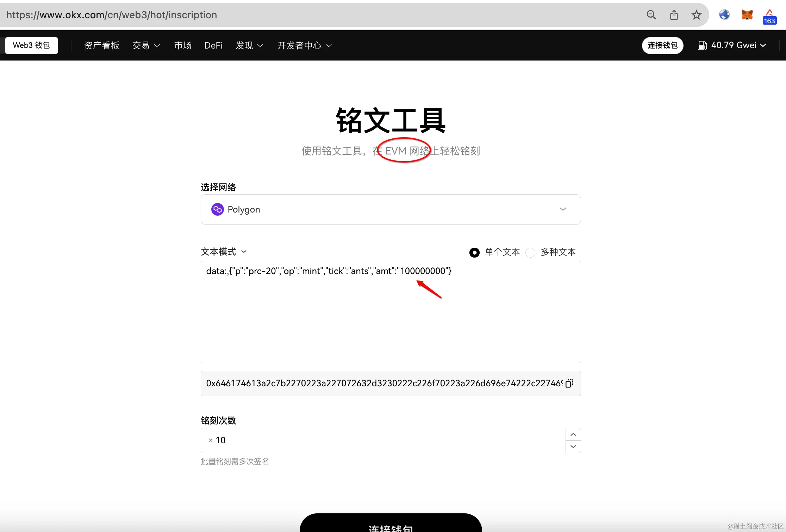The height and width of the screenshot is (532, 786).
Task: Open the DeFi nav item
Action: tap(213, 45)
